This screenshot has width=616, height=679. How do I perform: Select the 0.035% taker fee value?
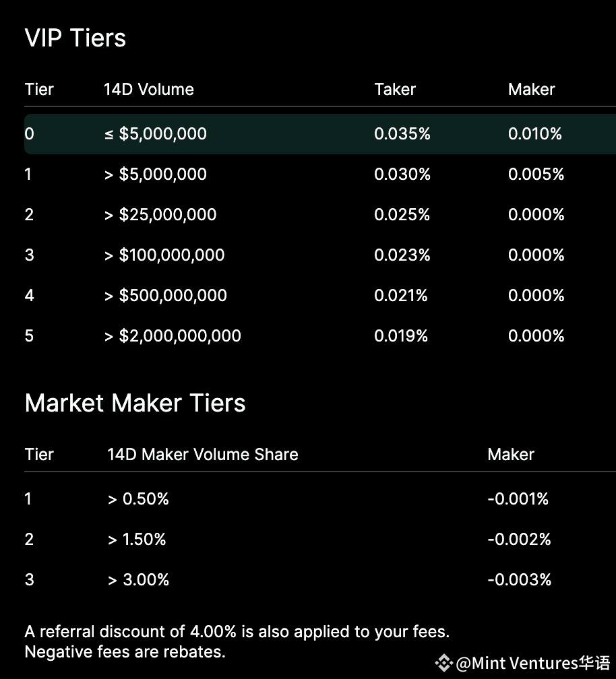402,134
